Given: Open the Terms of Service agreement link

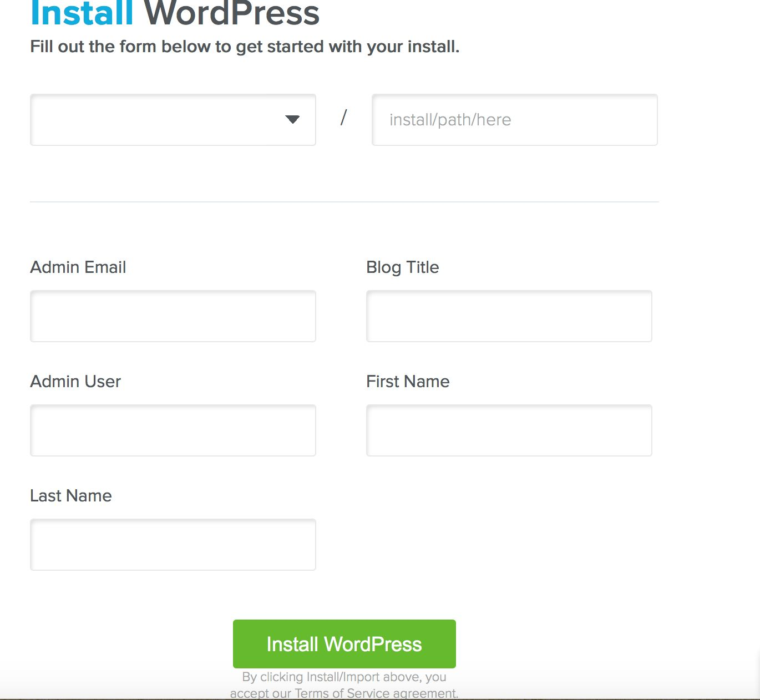Looking at the screenshot, I should click(x=376, y=693).
